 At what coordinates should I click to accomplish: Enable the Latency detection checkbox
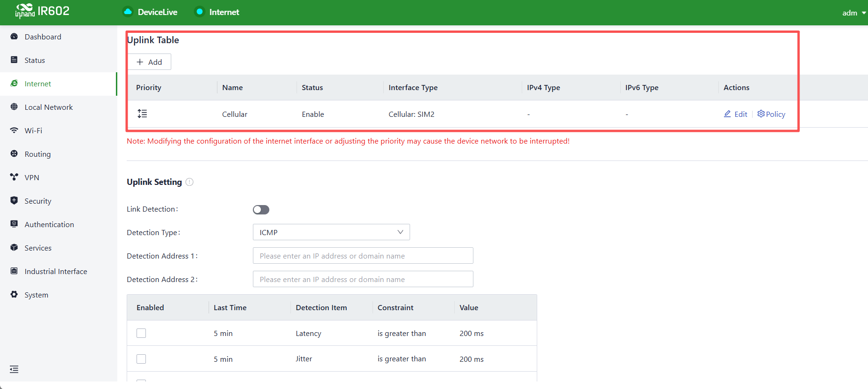141,333
